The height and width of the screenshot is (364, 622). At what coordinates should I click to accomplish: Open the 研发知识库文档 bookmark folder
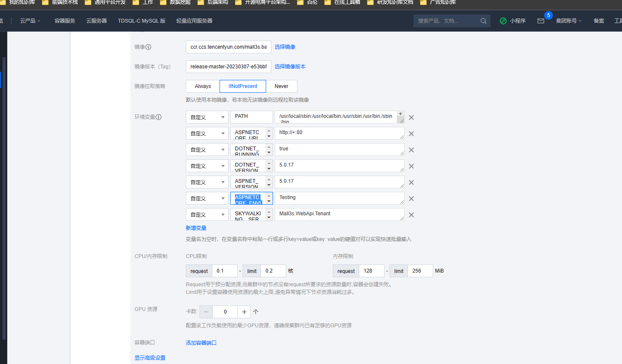[x=390, y=2]
